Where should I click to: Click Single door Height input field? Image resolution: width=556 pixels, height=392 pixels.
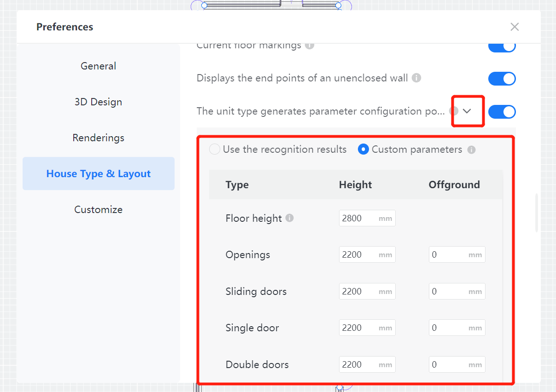pos(359,328)
